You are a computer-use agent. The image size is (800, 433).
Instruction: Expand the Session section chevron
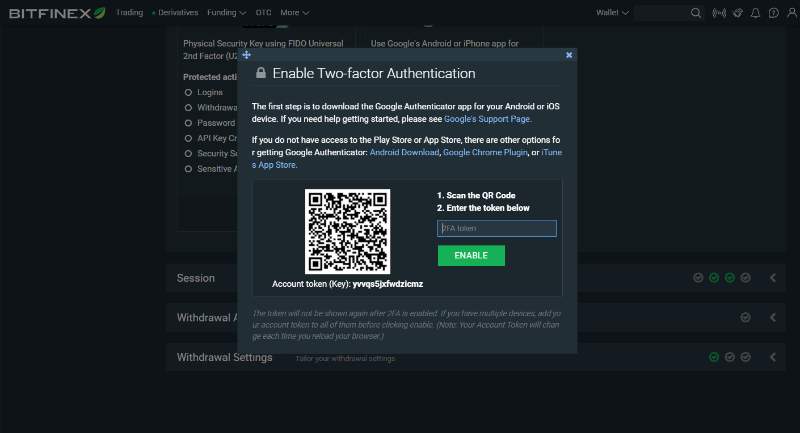pyautogui.click(x=773, y=278)
